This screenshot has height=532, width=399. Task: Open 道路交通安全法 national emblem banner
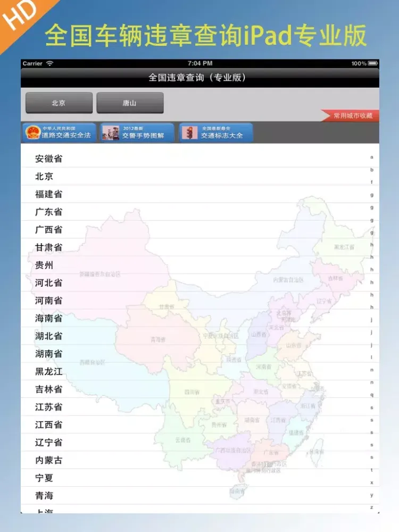(x=59, y=132)
